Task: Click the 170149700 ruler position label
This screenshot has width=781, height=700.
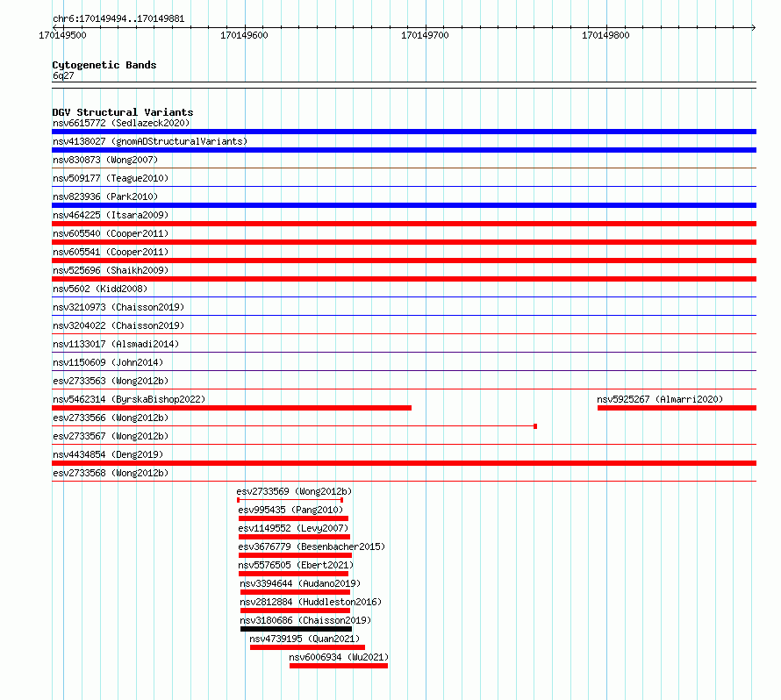Action: (425, 35)
